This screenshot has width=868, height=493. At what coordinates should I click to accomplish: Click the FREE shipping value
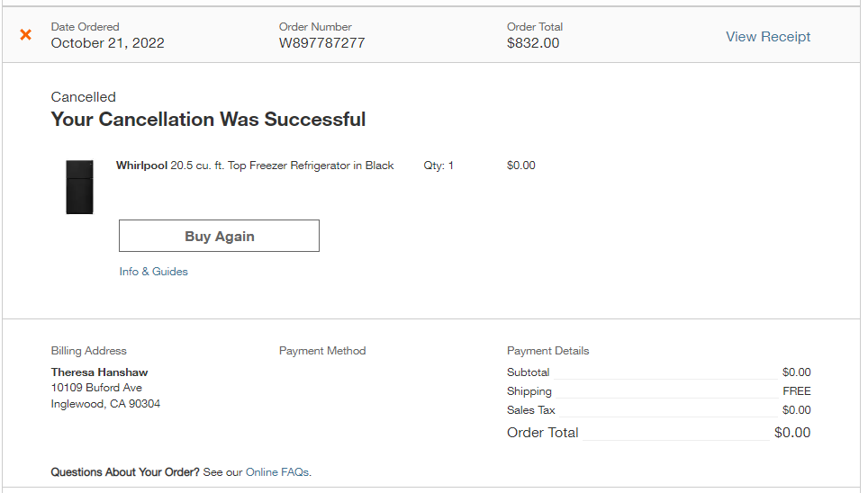pyautogui.click(x=797, y=391)
